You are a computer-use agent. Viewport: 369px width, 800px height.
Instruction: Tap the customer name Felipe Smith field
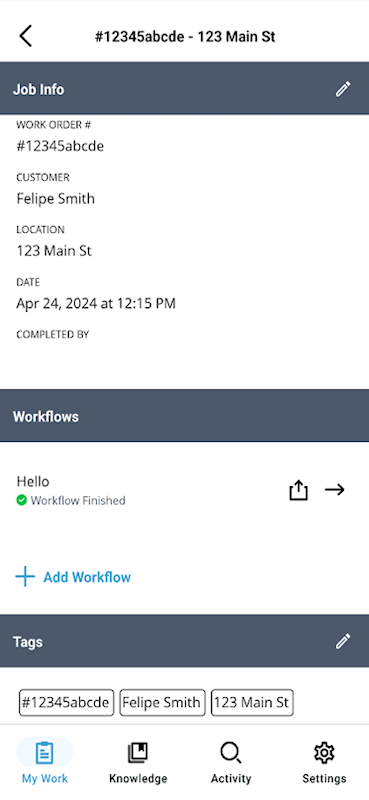[56, 198]
